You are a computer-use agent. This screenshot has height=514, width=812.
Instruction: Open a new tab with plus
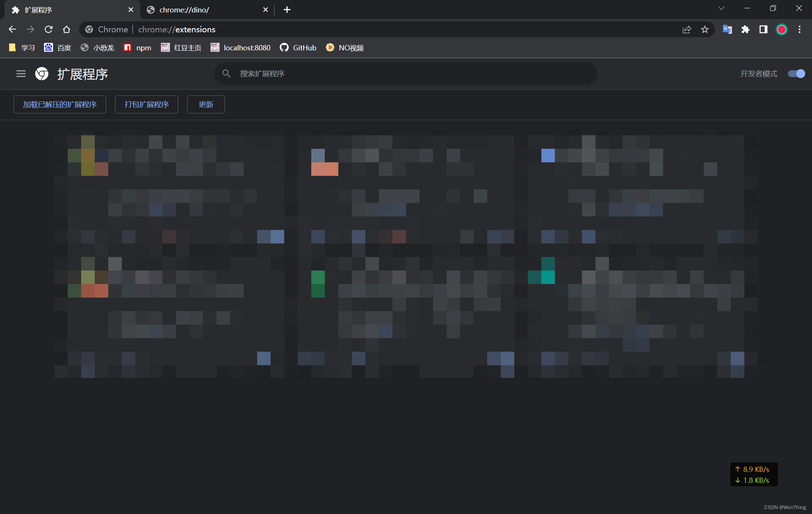pos(287,10)
